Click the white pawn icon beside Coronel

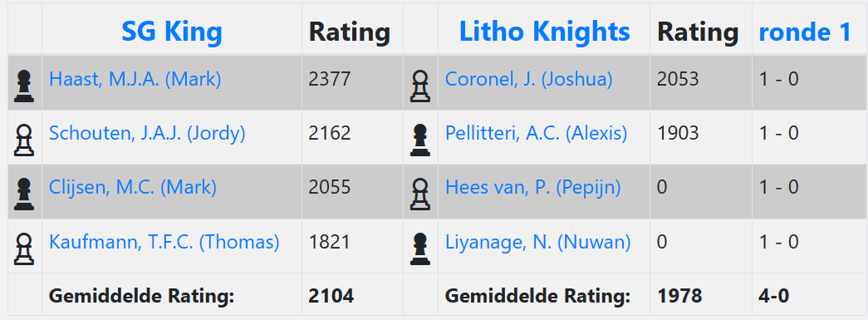click(x=420, y=86)
